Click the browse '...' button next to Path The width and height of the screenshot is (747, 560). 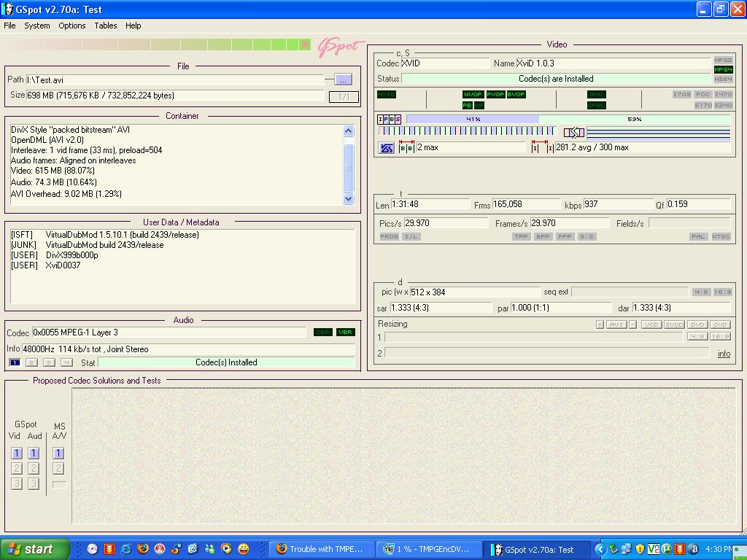tap(343, 79)
